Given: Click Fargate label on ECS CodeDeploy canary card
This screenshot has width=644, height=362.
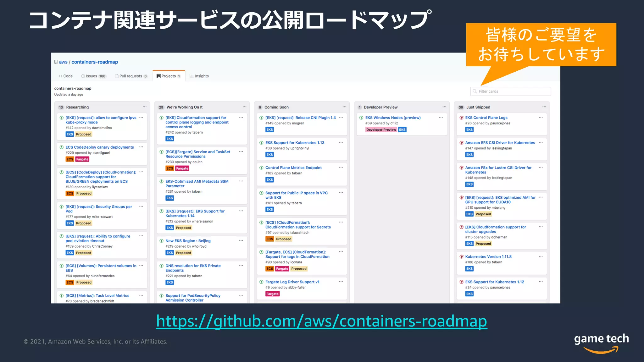Looking at the screenshot, I should tap(82, 159).
